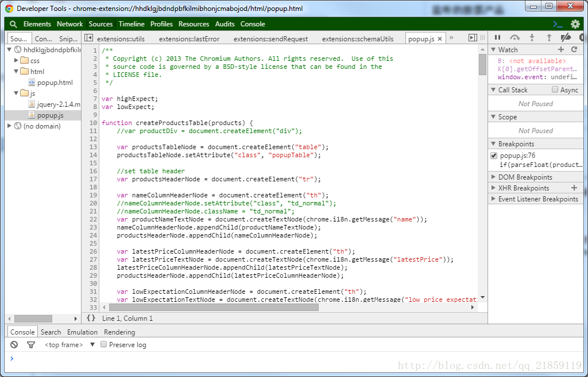Enable the Preserve log checkbox
Image resolution: width=588 pixels, height=377 pixels.
pos(104,345)
